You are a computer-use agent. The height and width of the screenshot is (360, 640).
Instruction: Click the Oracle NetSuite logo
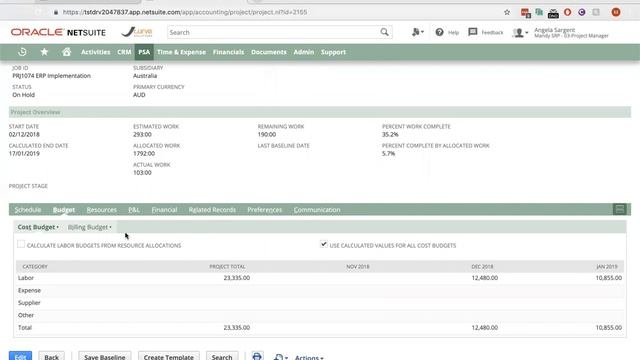click(x=58, y=32)
